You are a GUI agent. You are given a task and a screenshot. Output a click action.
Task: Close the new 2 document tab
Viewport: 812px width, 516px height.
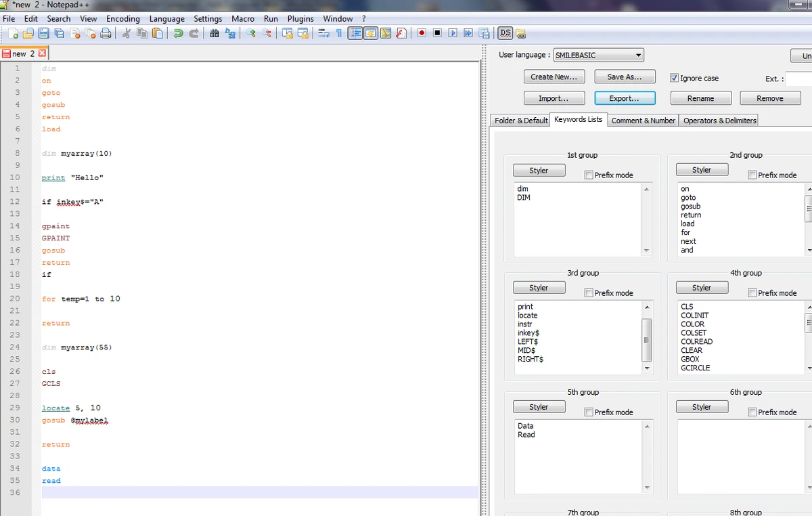(x=42, y=53)
